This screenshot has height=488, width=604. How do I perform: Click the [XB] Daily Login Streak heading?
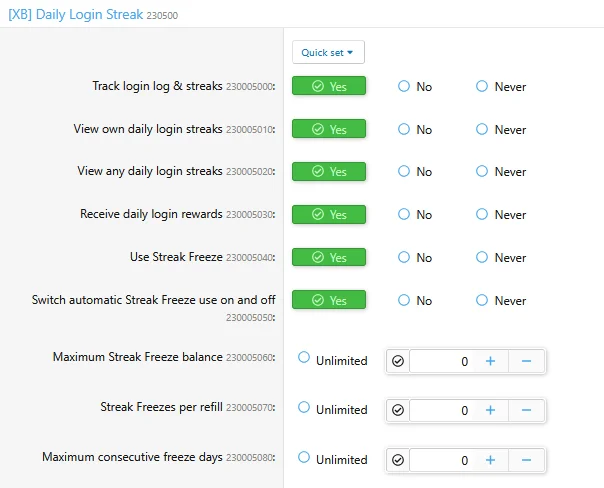click(76, 15)
